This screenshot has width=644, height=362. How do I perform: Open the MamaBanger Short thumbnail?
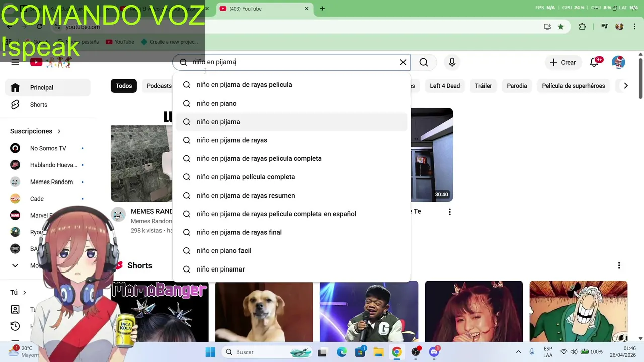pyautogui.click(x=159, y=311)
